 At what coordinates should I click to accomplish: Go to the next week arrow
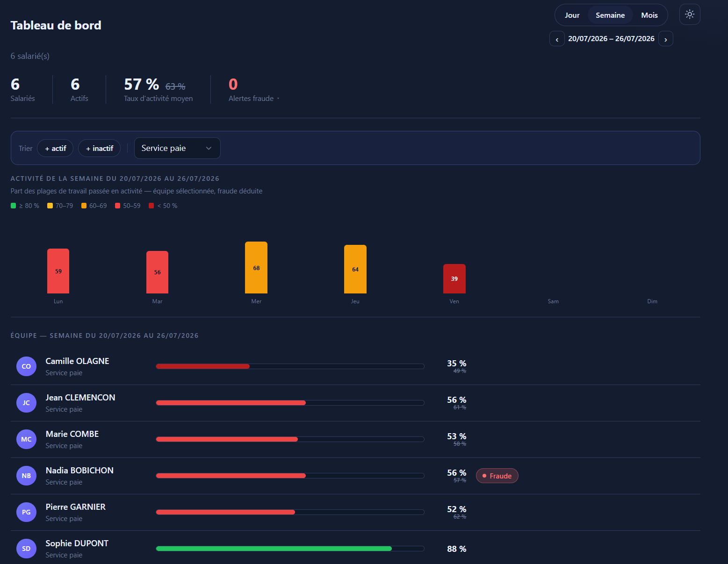point(665,39)
